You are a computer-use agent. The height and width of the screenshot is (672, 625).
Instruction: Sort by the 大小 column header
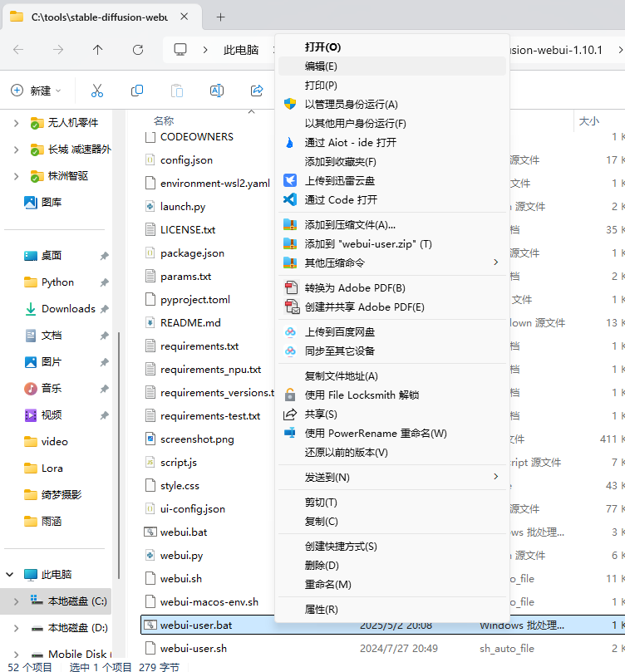[589, 120]
